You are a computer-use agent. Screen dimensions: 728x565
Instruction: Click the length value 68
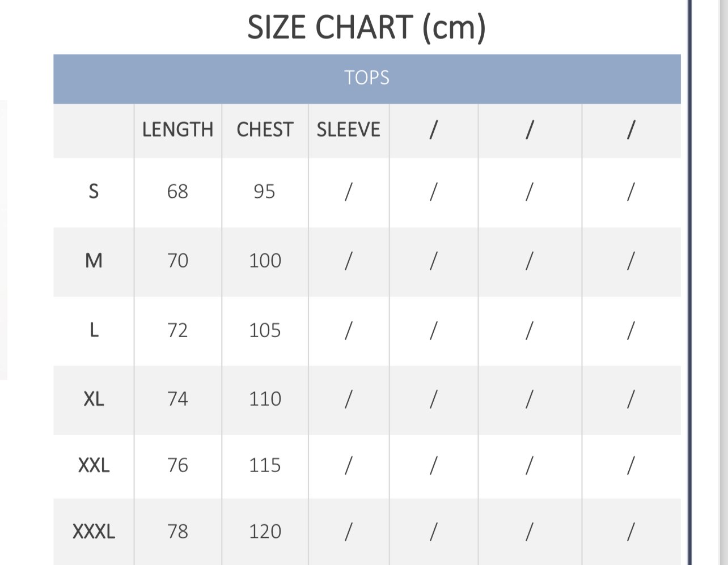tap(177, 192)
